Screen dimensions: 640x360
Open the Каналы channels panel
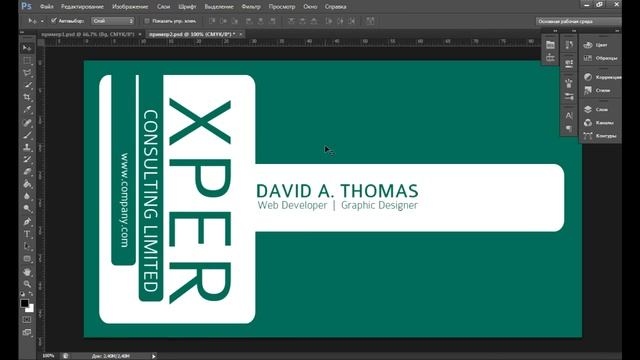click(598, 122)
